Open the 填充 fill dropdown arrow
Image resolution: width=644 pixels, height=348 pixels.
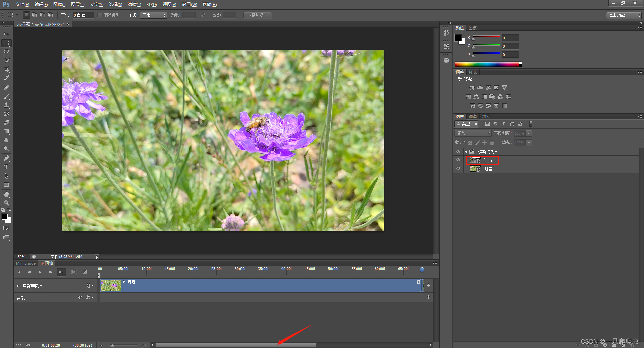(x=529, y=143)
